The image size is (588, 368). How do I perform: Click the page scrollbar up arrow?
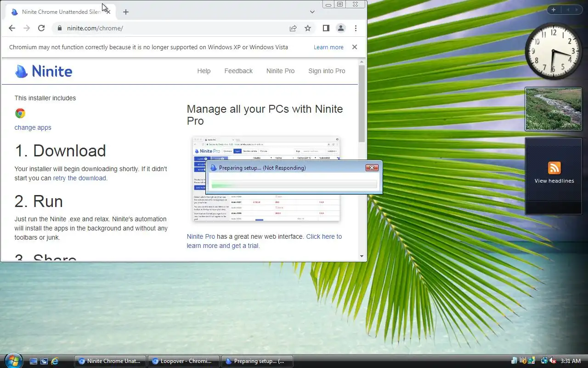pos(362,62)
